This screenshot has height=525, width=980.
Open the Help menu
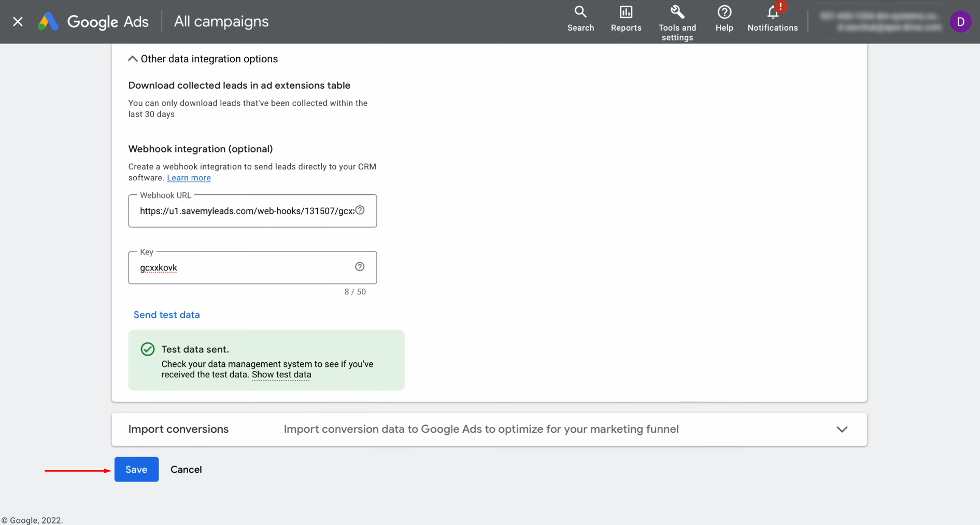click(x=724, y=19)
